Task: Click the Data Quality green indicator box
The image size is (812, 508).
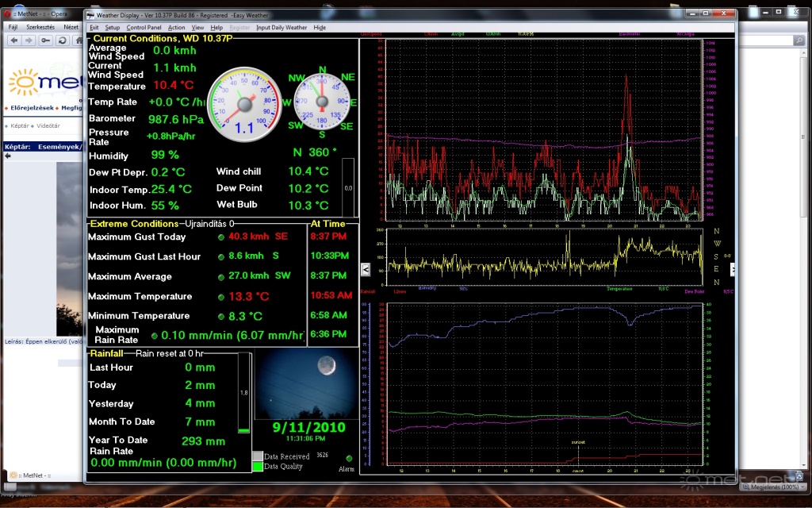Action: (258, 467)
